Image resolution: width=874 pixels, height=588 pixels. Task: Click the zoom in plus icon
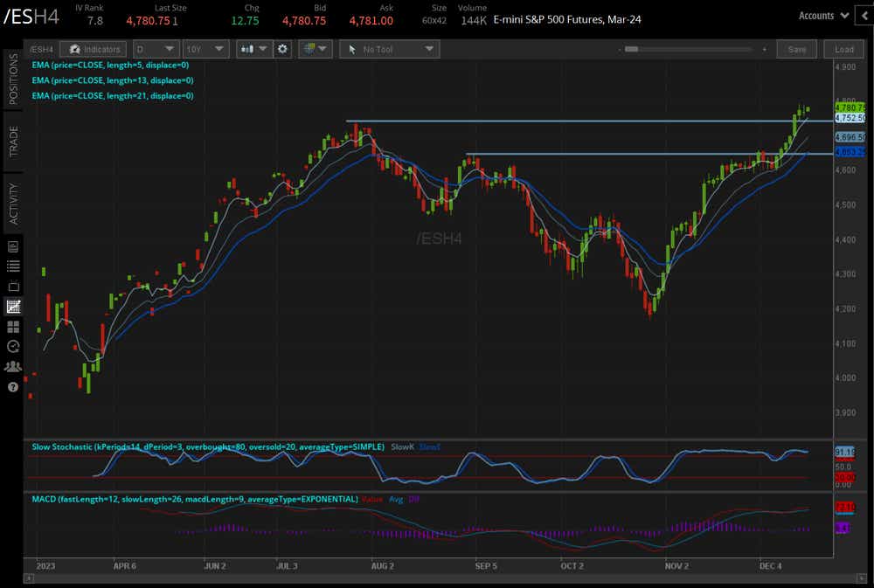[765, 50]
